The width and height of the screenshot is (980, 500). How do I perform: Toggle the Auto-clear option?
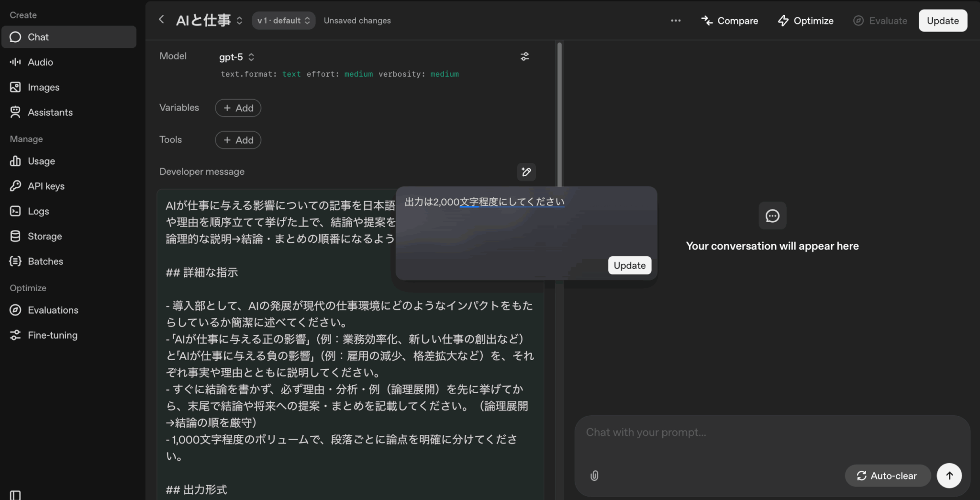pos(887,476)
